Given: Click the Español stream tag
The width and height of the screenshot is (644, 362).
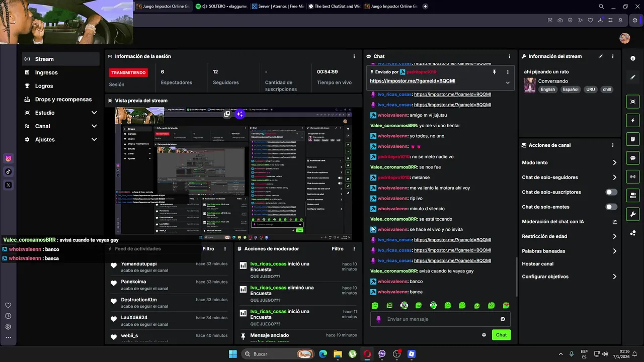Looking at the screenshot, I should pyautogui.click(x=571, y=89).
